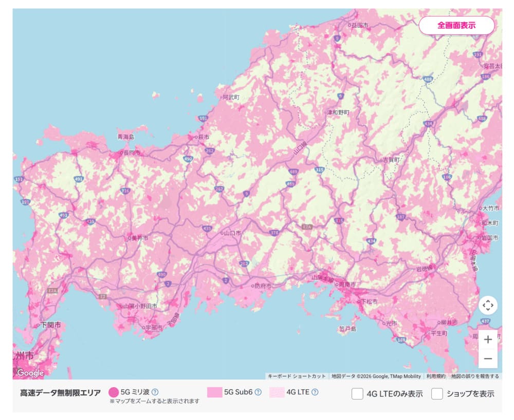Enable the 4G LTEのみ表示 checkbox
This screenshot has width=514, height=420.
tap(357, 394)
